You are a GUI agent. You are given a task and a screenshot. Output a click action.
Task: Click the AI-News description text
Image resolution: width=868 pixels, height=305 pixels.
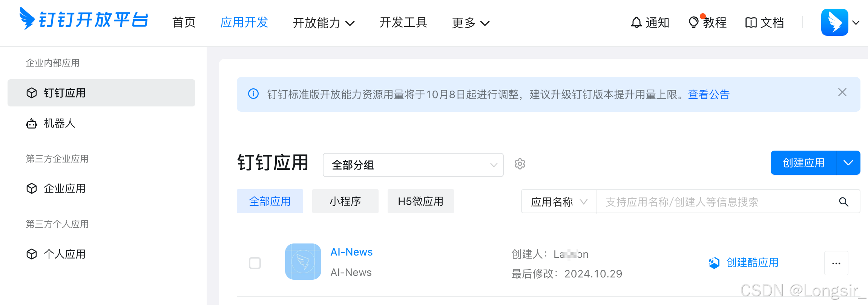351,273
